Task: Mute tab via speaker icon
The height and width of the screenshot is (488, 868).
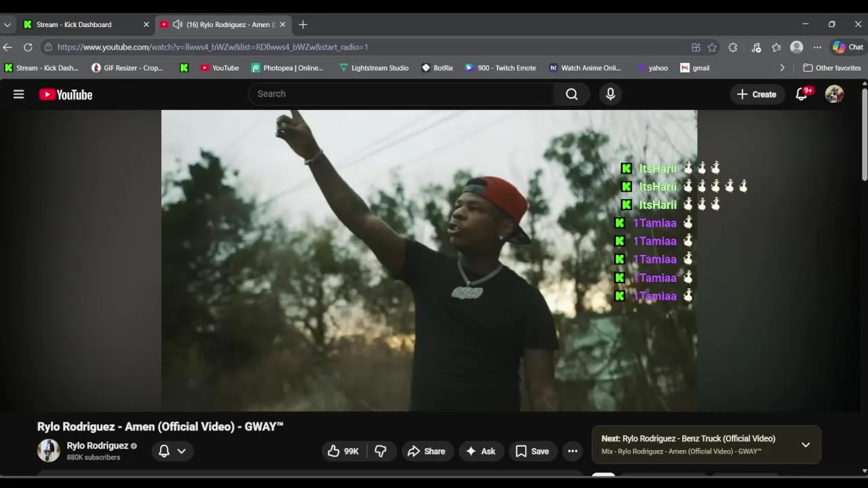Action: 178,24
